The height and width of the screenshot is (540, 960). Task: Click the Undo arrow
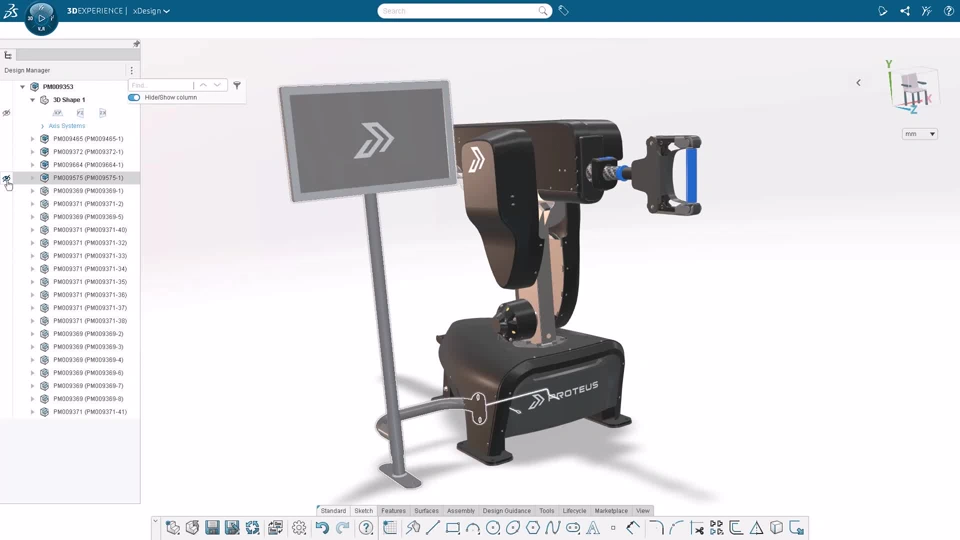[x=322, y=528]
